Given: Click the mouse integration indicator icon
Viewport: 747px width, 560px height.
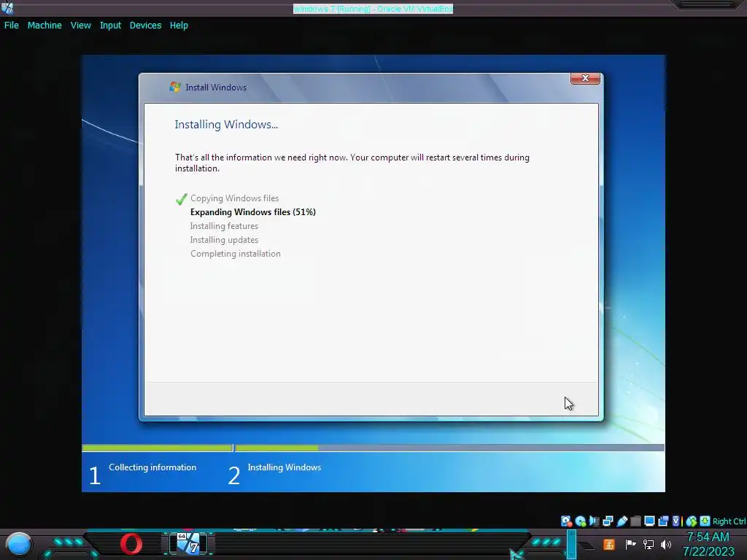Looking at the screenshot, I should [692, 521].
